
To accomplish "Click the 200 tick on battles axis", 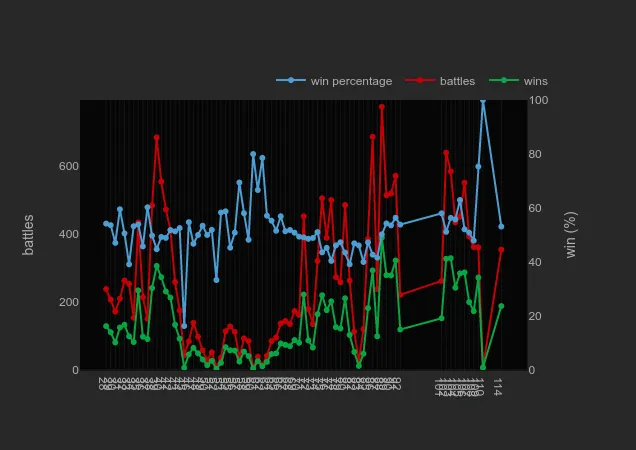I will 69,302.
